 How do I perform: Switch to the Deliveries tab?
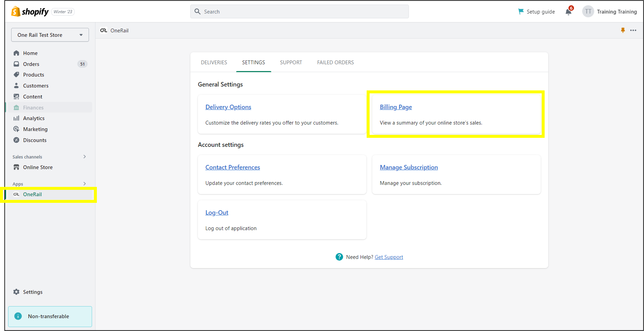click(x=214, y=63)
